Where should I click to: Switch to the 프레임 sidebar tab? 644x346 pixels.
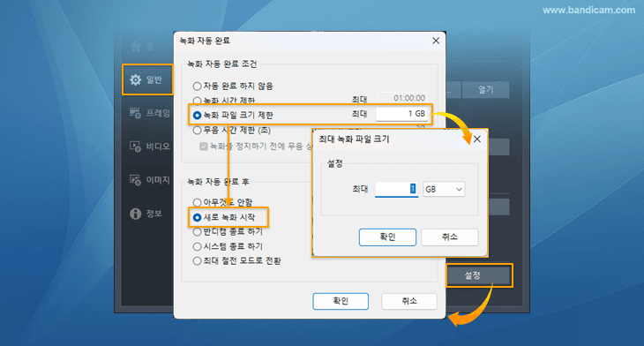click(149, 113)
